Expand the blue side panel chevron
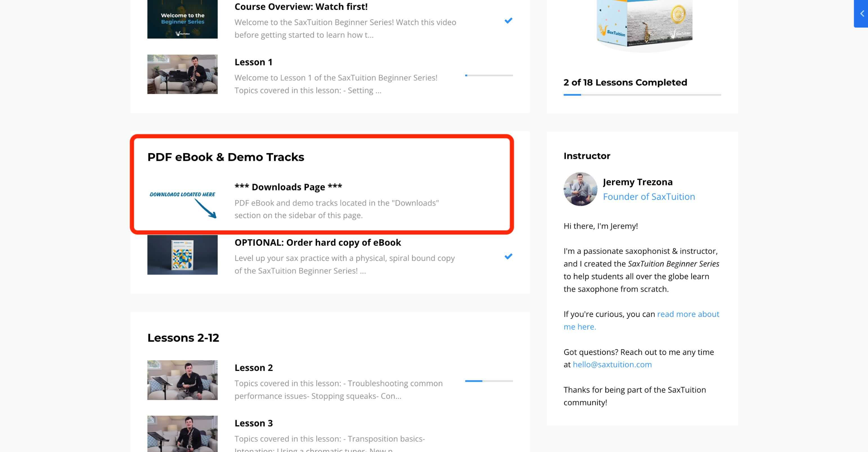The width and height of the screenshot is (868, 452). [x=862, y=14]
